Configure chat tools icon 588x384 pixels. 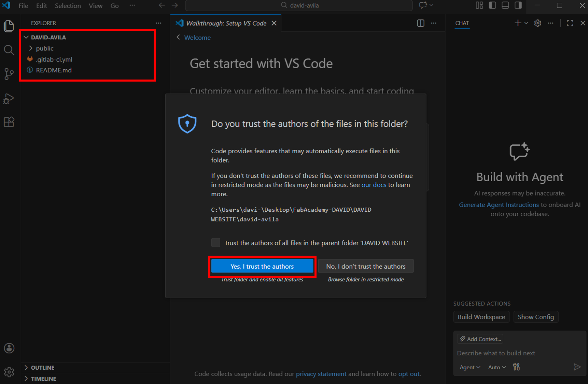coord(516,367)
